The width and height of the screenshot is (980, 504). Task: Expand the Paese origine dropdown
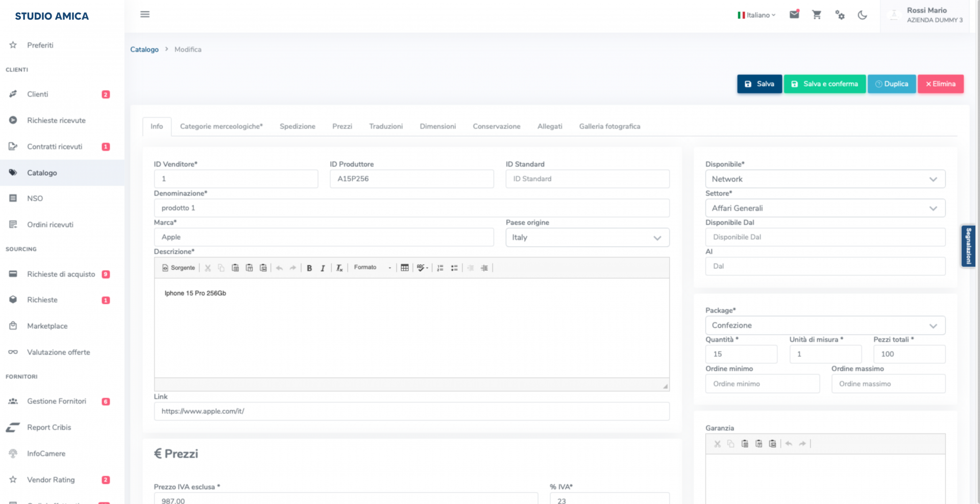point(587,237)
